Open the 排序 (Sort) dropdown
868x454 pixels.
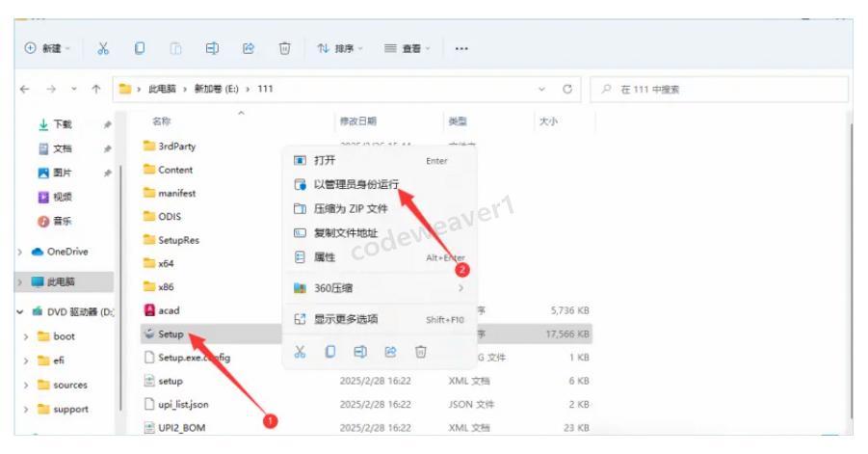pyautogui.click(x=340, y=49)
